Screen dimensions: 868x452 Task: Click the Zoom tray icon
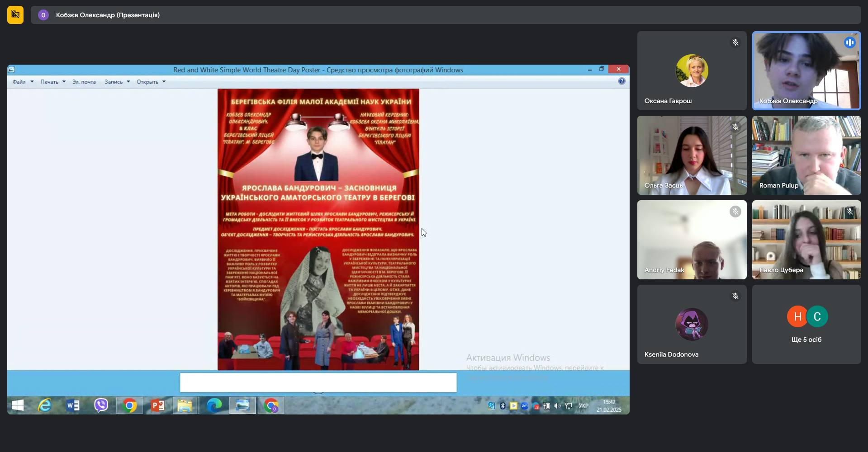pyautogui.click(x=525, y=406)
